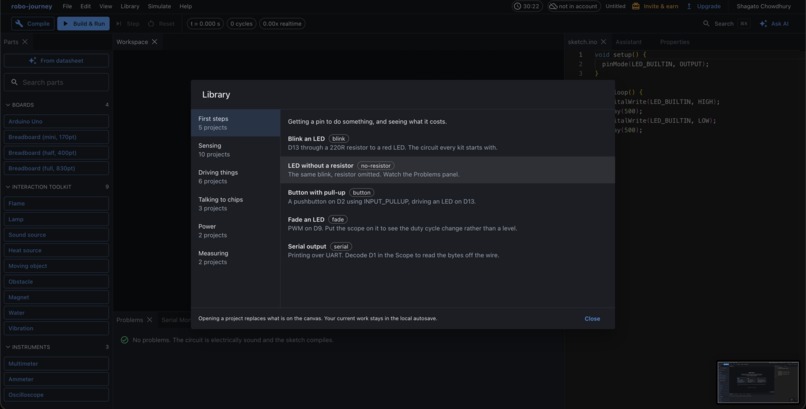Click the Upgrade link
This screenshot has height=409, width=806.
pos(704,6)
